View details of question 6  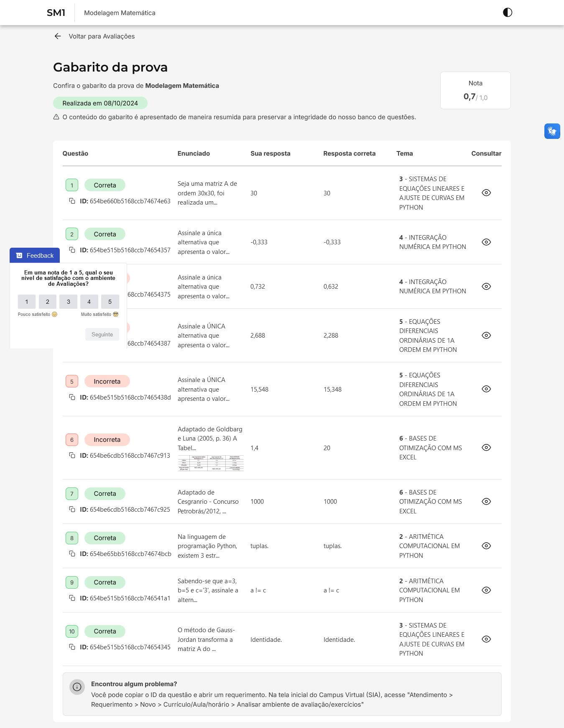pos(486,448)
